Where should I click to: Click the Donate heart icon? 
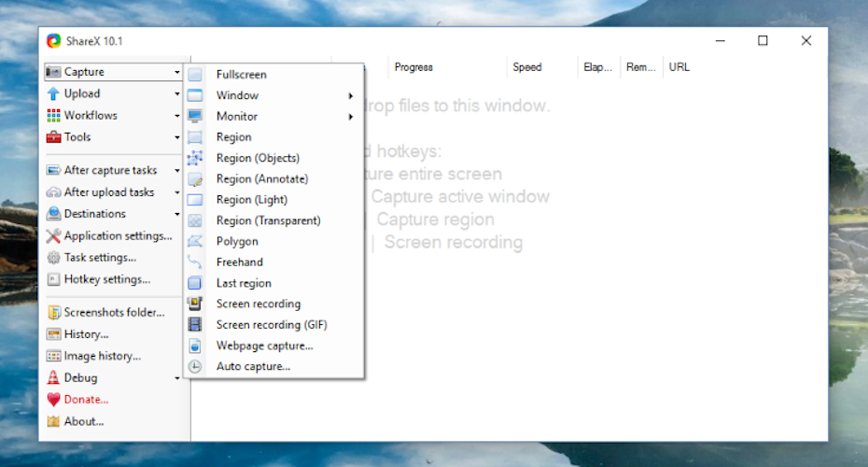pyautogui.click(x=53, y=400)
